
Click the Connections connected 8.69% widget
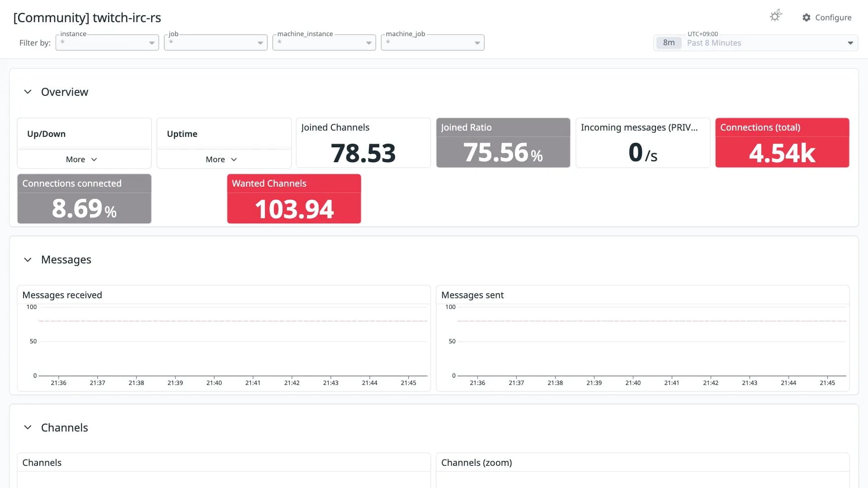pos(84,199)
